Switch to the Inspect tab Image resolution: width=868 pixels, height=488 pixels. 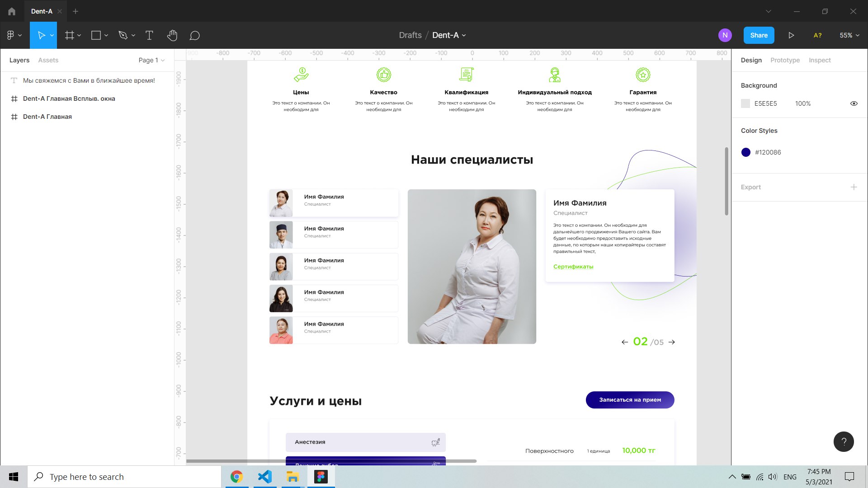(x=820, y=60)
